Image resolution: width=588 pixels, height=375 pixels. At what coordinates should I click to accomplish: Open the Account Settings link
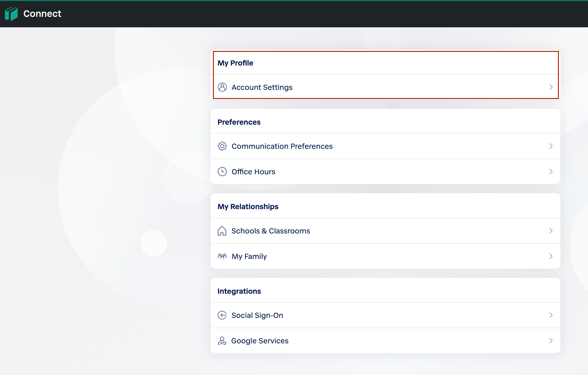coord(385,87)
